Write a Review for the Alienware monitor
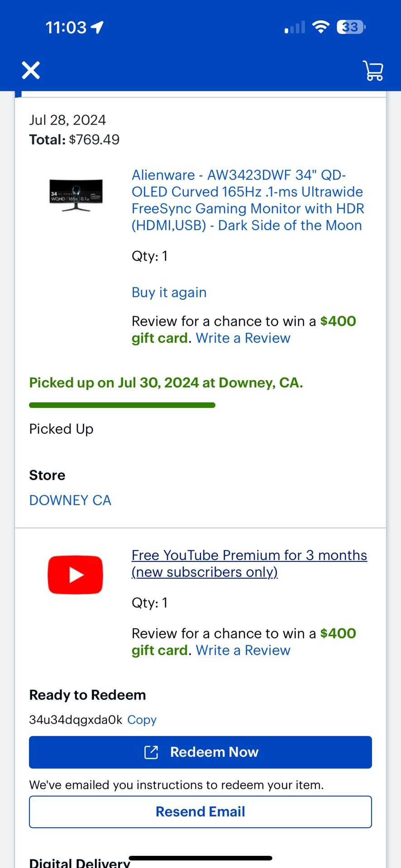Viewport: 401px width, 868px height. (243, 338)
